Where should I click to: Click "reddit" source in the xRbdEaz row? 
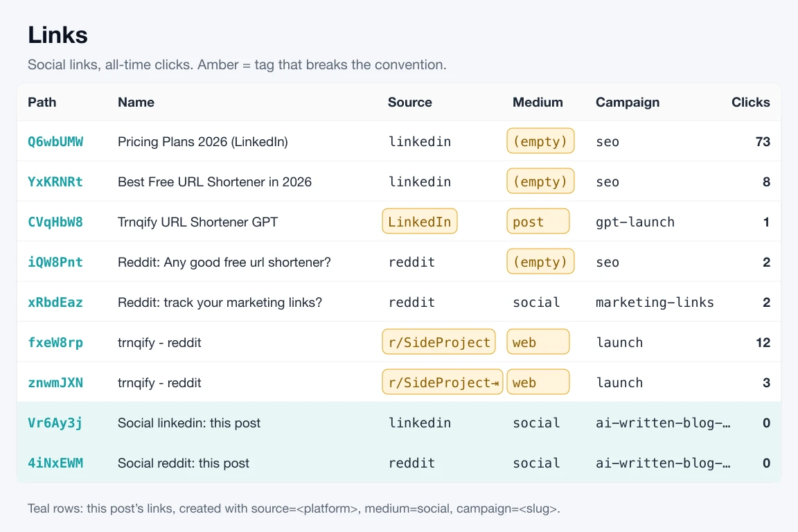click(411, 303)
